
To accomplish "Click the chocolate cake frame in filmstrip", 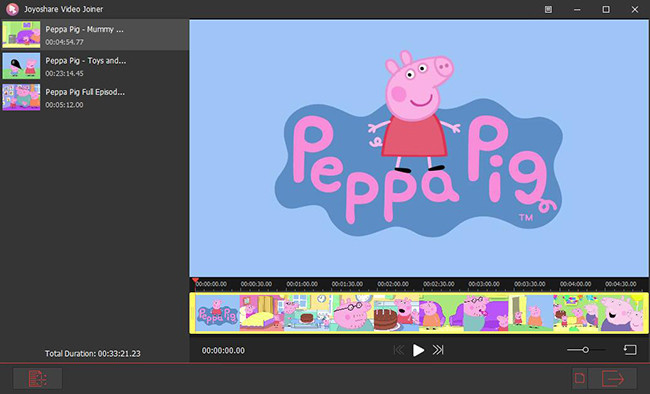I will 396,313.
